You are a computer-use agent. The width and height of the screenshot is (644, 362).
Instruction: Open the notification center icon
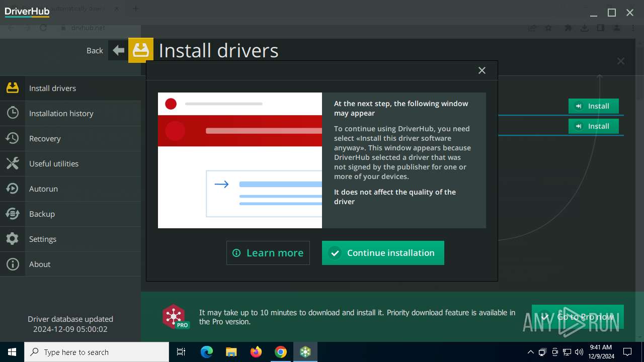627,352
